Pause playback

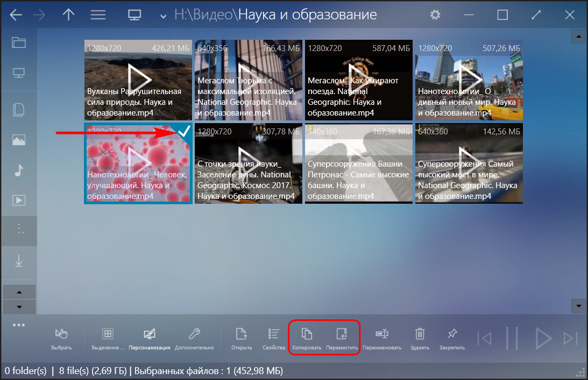point(512,339)
